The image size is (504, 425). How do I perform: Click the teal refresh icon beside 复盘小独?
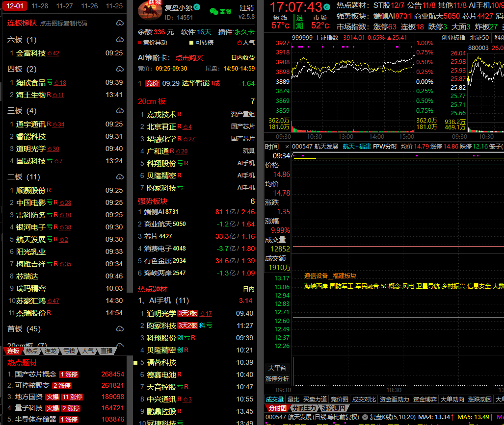click(197, 7)
